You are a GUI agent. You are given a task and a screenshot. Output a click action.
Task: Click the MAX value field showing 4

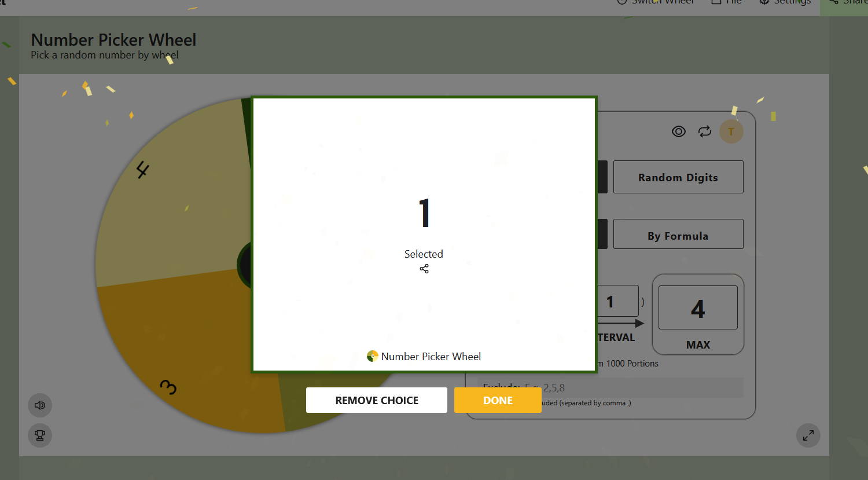click(x=698, y=308)
